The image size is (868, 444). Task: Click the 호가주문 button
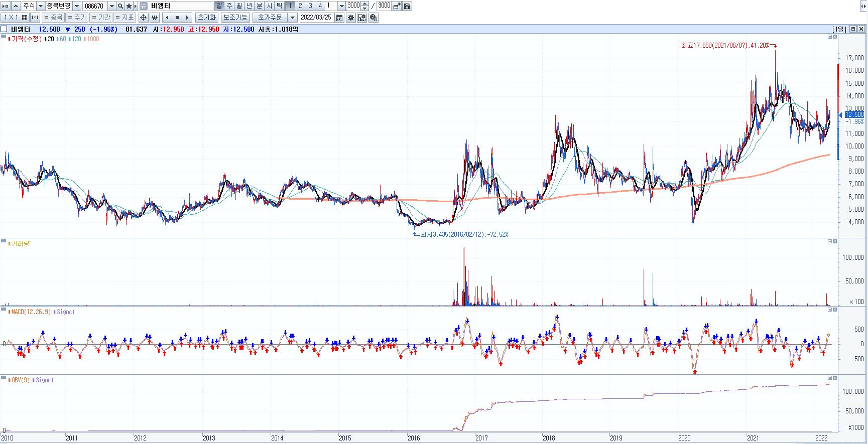tap(270, 18)
